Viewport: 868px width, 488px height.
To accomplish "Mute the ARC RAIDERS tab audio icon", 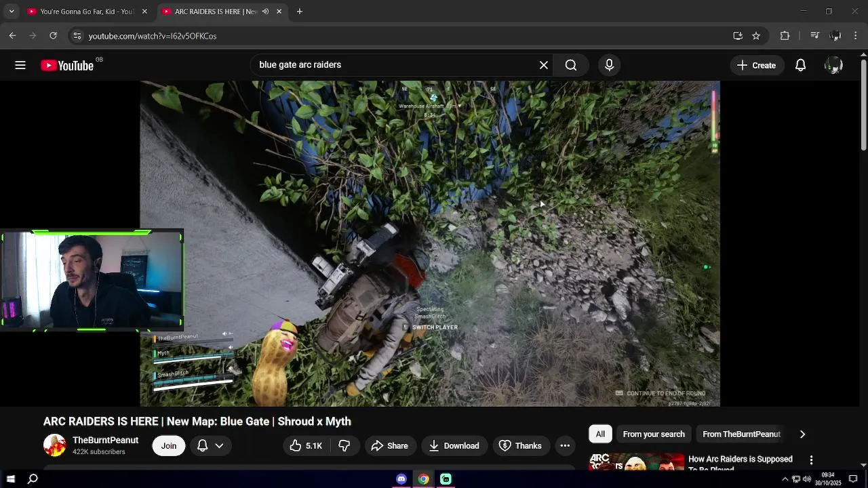I will [265, 12].
